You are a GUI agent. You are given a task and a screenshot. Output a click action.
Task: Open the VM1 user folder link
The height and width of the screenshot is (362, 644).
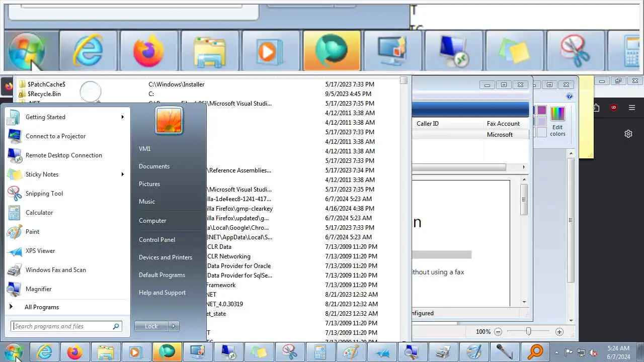(145, 149)
